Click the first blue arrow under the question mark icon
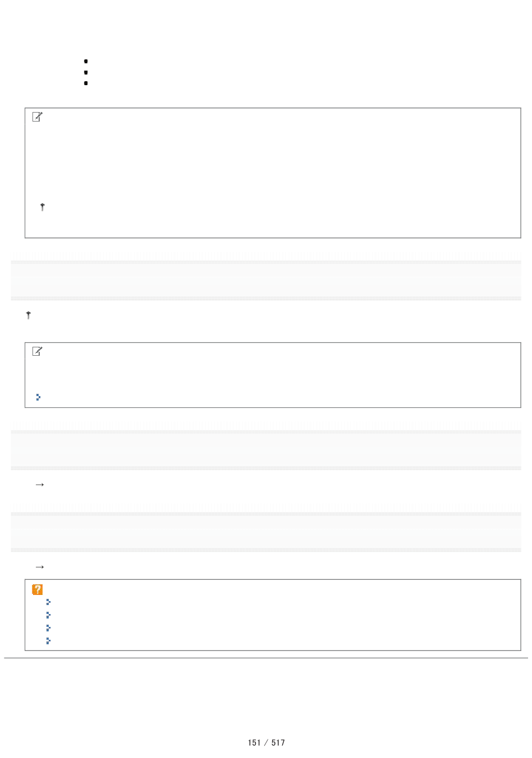 (49, 602)
